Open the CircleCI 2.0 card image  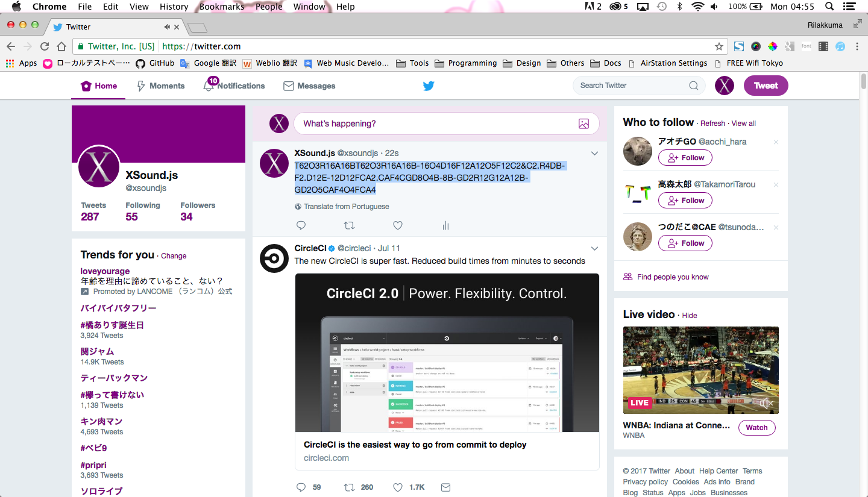pyautogui.click(x=447, y=353)
